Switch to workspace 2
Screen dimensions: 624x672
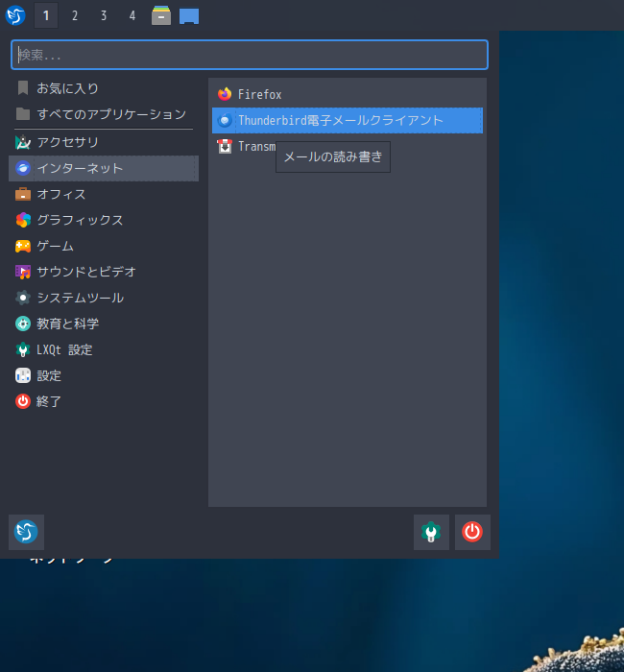pos(75,15)
